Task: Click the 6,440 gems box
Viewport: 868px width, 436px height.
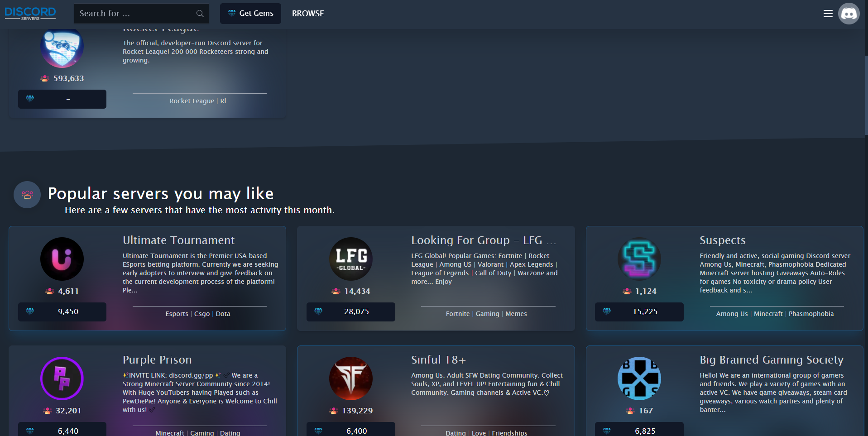Action: [x=62, y=430]
